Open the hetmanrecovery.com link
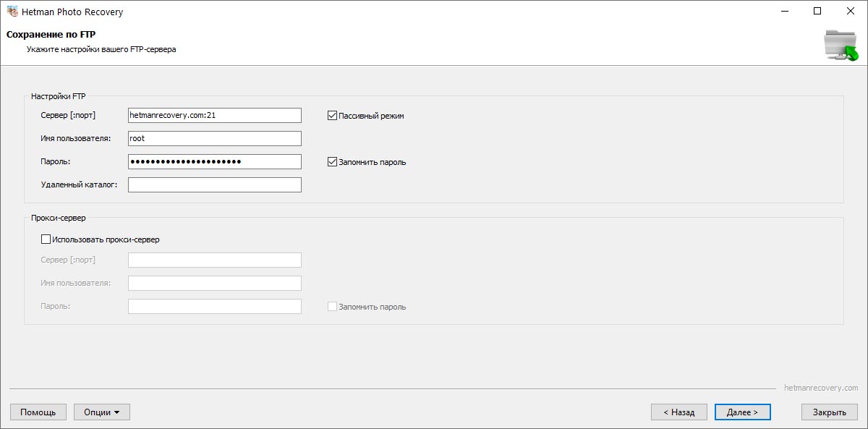The width and height of the screenshot is (868, 429). (x=821, y=388)
